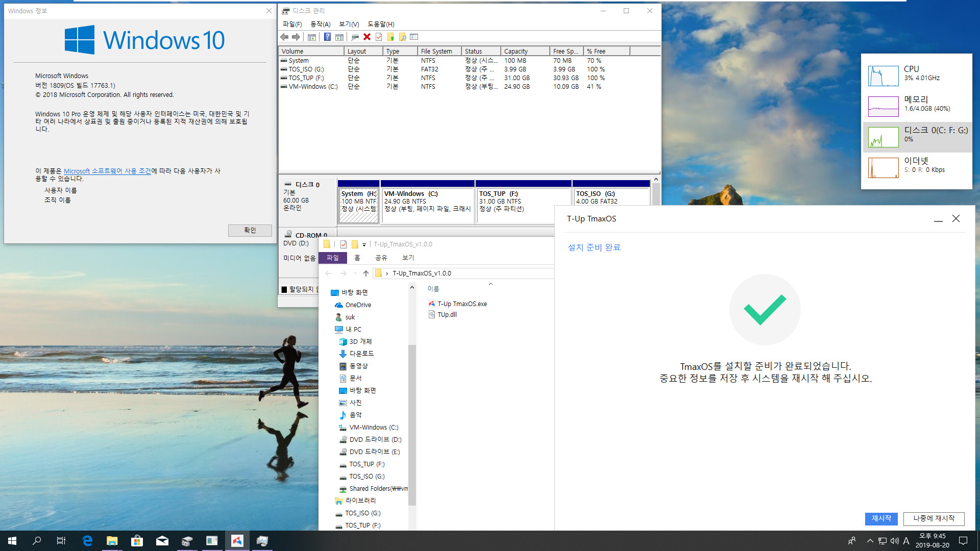Screen dimensions: 980x551
Task: Click the Explorer address bar path T-Up_TmaxOS_v1.0.0
Action: [x=422, y=273]
